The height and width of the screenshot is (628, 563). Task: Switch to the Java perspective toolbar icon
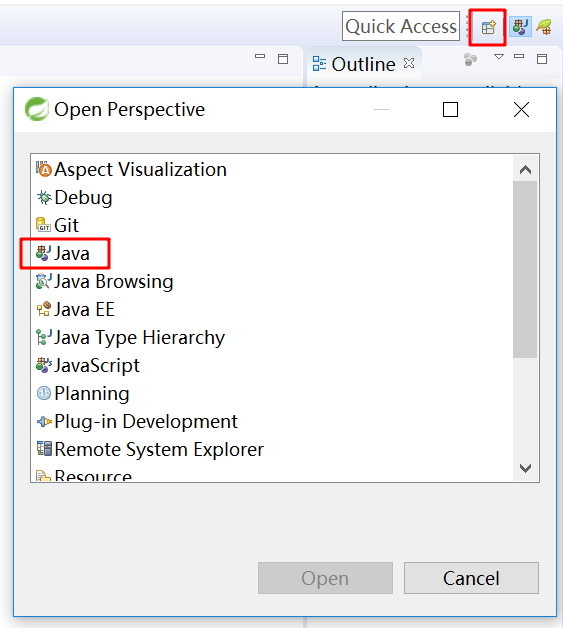520,27
